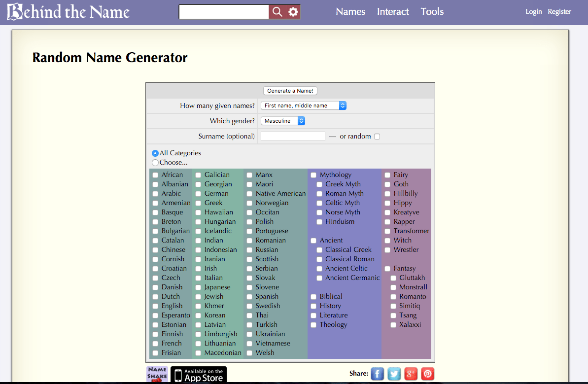Image resolution: width=588 pixels, height=384 pixels.
Task: Click the search magnifier icon
Action: (277, 12)
